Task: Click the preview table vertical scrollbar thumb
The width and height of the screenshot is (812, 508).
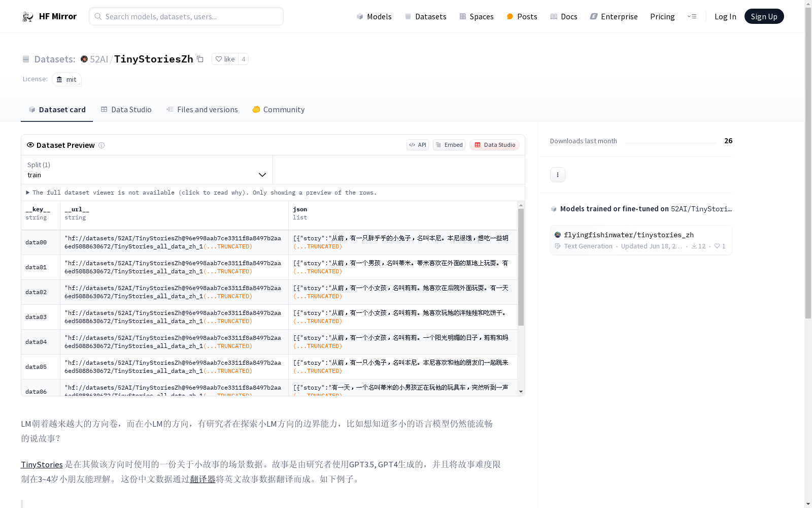Action: [x=521, y=267]
